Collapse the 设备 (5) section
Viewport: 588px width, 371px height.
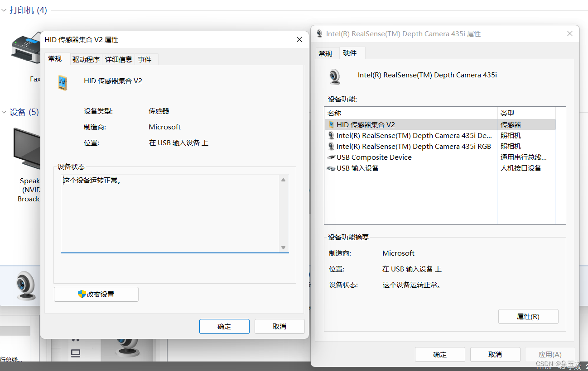point(4,112)
